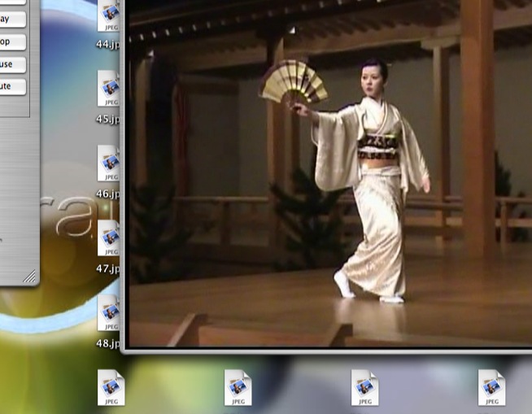
Task: Click the '48.jp' file name label
Action: (x=108, y=343)
